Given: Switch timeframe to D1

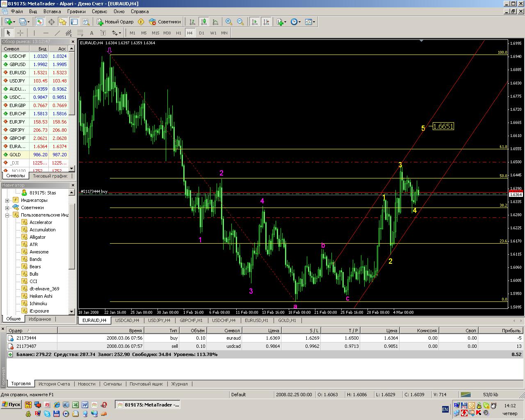Looking at the screenshot, I should [201, 33].
